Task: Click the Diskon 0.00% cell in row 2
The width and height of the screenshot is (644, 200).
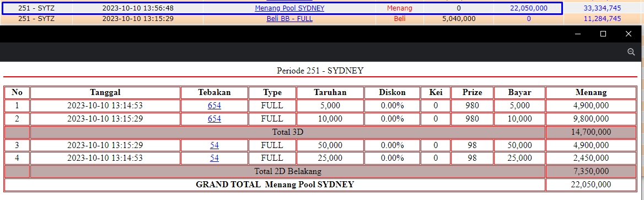Action: tap(392, 119)
